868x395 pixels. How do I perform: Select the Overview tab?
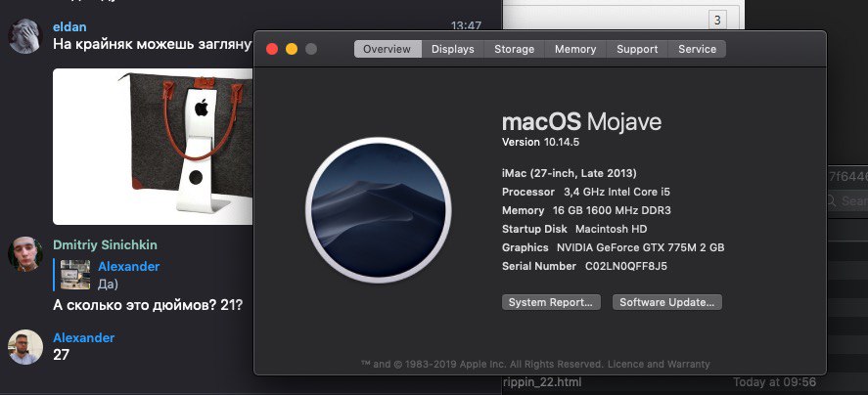coord(387,49)
